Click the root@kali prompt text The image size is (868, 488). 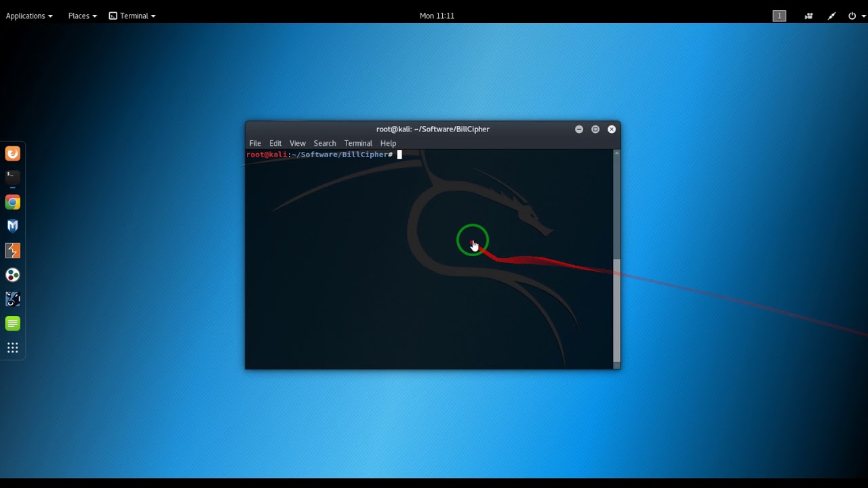(267, 155)
